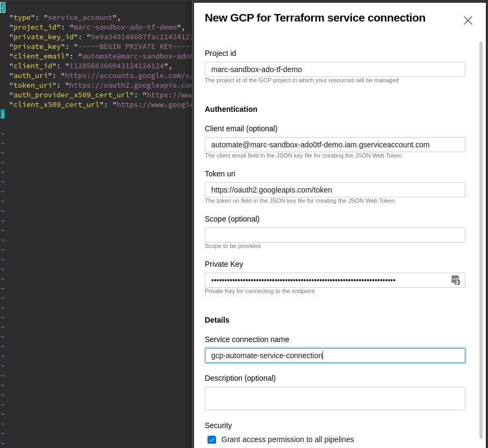Screen dimensions: 488x448
Task: Edit the Client email field value
Action: 335,144
